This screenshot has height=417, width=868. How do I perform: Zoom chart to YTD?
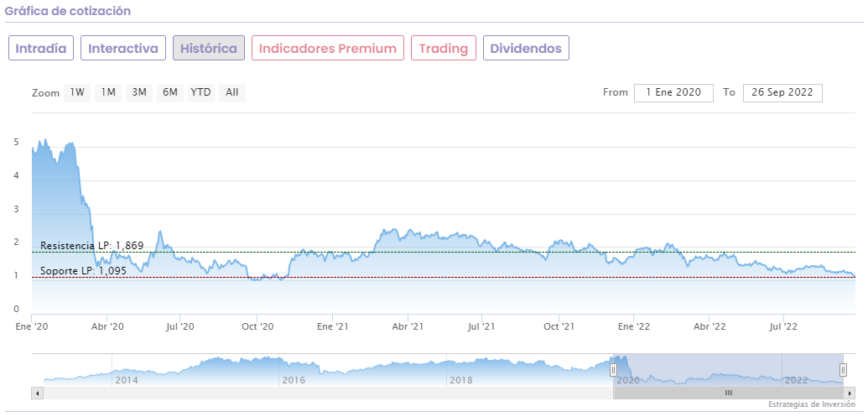point(200,92)
